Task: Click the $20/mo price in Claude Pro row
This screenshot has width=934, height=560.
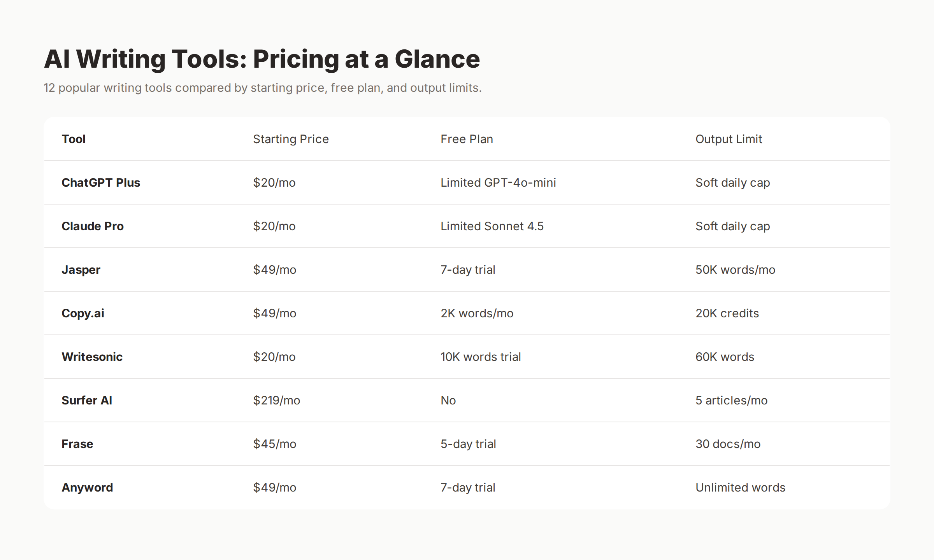Action: (x=274, y=226)
